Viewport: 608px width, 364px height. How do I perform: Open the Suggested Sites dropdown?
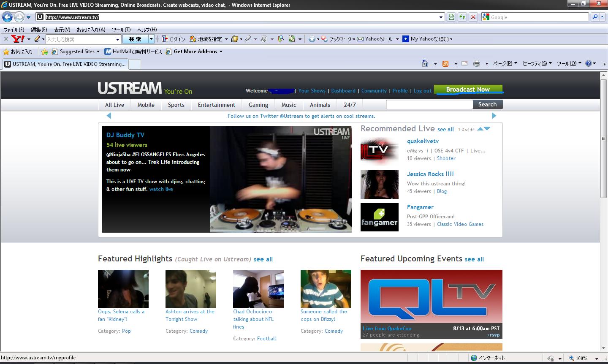[76, 52]
